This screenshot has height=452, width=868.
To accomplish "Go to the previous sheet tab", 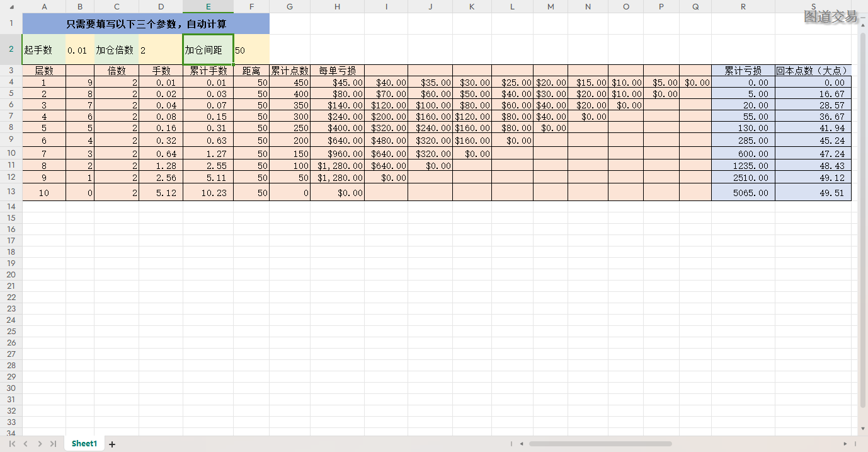I will click(x=26, y=444).
